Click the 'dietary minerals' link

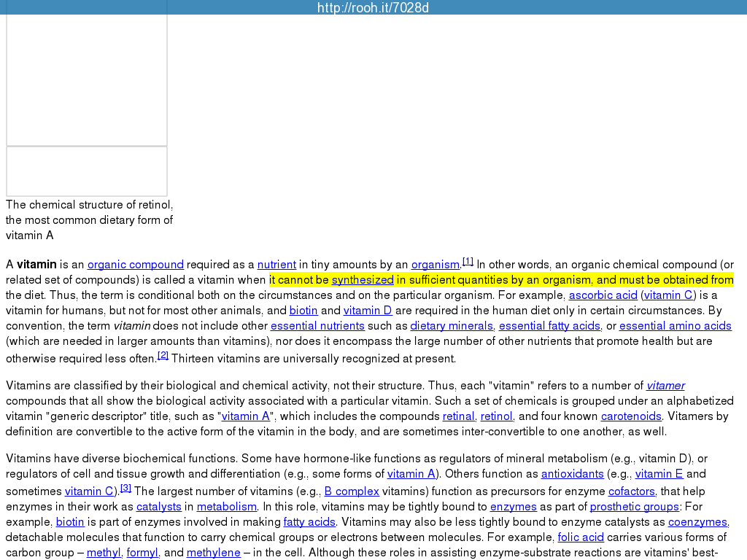451,326
